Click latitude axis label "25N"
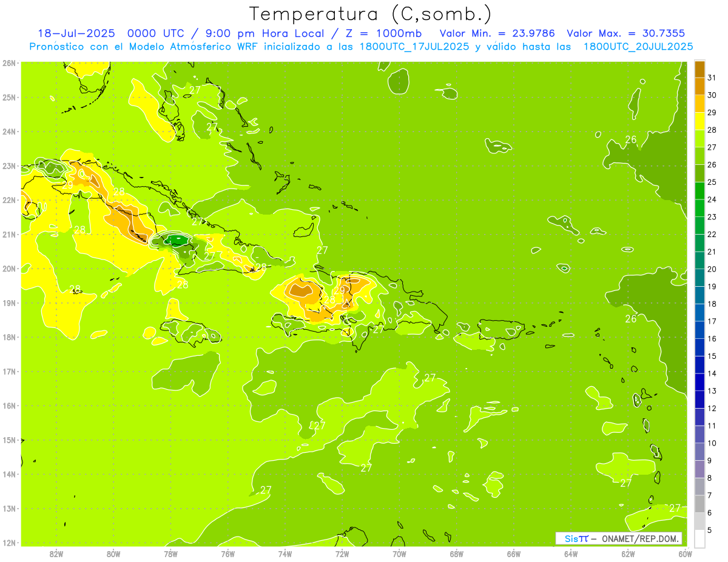Image resolution: width=728 pixels, height=562 pixels. [x=8, y=97]
